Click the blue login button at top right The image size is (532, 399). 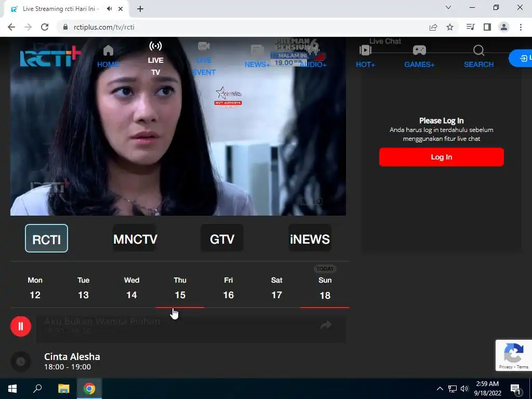(x=521, y=58)
